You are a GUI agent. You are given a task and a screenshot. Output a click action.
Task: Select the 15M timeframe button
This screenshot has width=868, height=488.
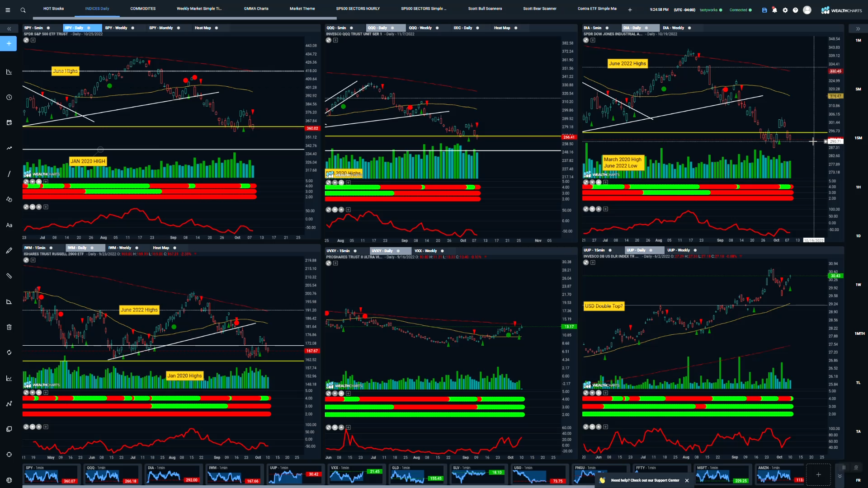point(858,138)
